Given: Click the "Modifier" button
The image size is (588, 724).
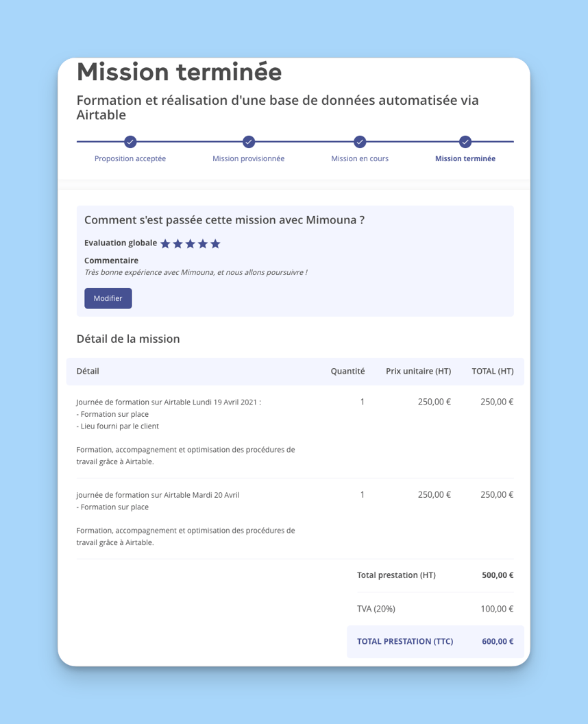Looking at the screenshot, I should point(108,298).
